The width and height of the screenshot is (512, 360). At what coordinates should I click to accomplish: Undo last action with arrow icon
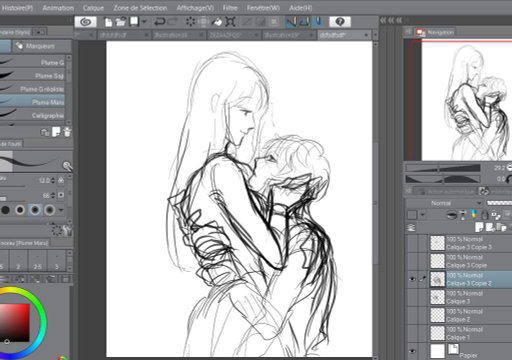pyautogui.click(x=159, y=22)
